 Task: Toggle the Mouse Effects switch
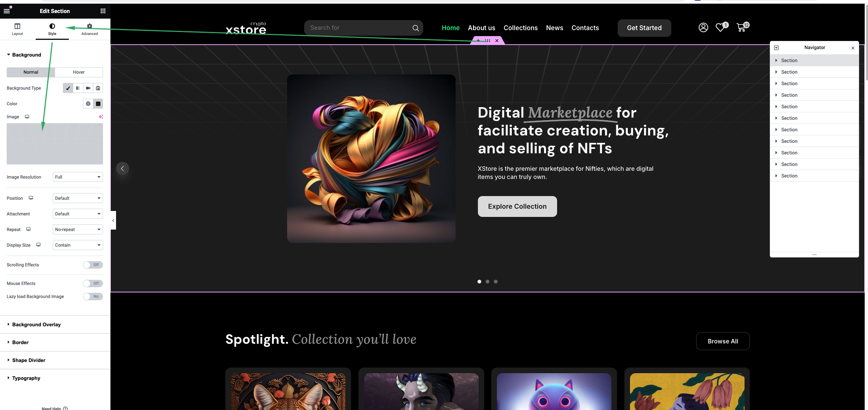pyautogui.click(x=93, y=284)
